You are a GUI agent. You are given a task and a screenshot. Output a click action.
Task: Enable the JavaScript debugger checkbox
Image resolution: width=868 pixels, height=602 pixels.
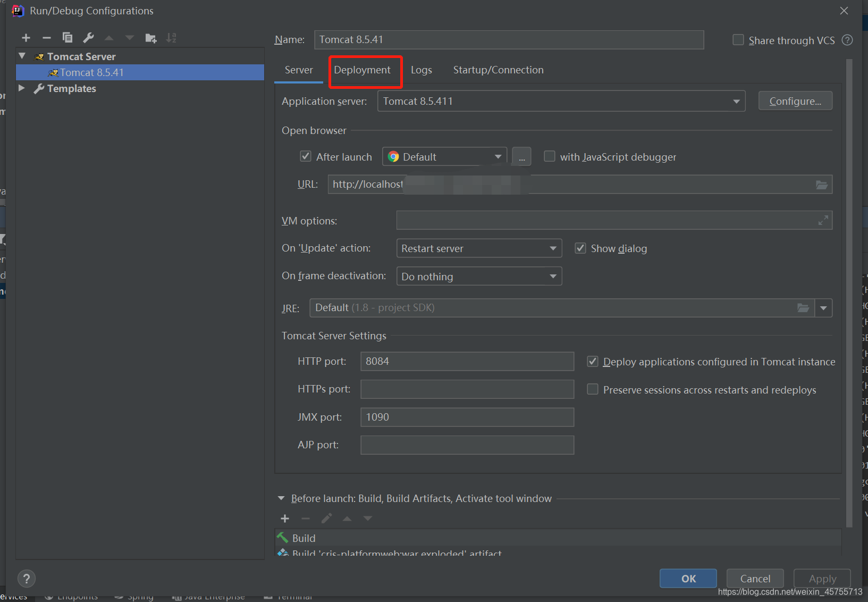[x=550, y=156]
